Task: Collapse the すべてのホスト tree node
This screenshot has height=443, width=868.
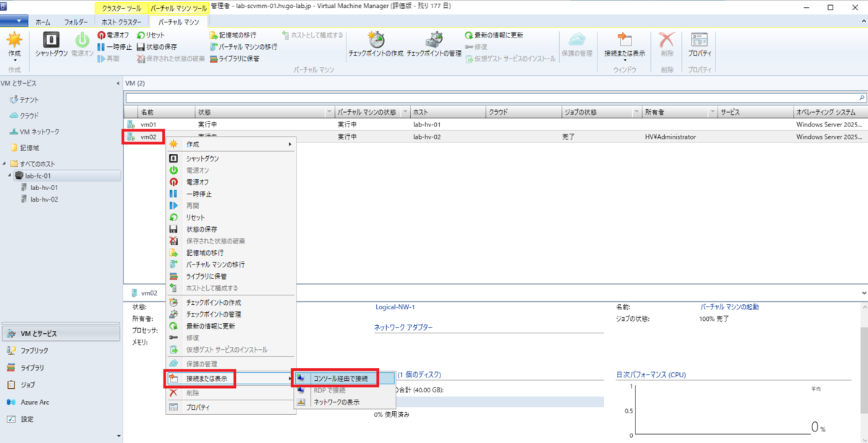Action: tap(4, 163)
